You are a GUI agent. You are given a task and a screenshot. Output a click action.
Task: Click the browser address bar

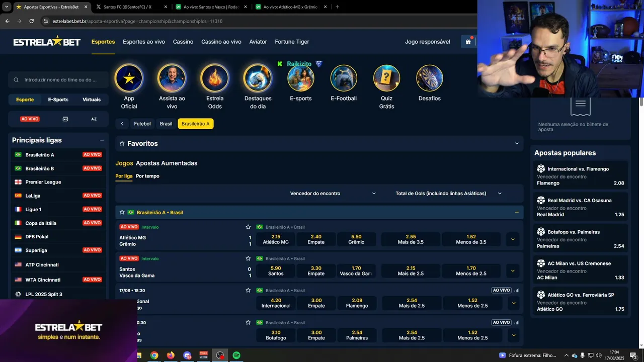click(x=259, y=21)
